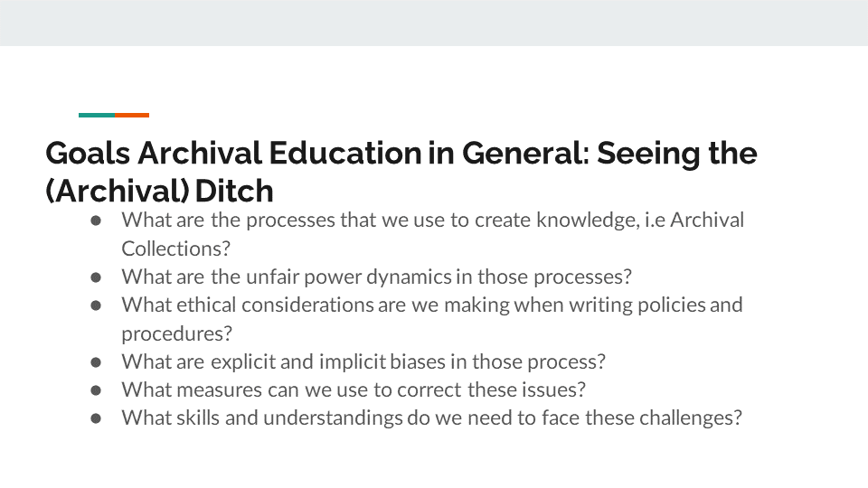
Task: Click the bullet dot beside "What skills"
Action: pyautogui.click(x=95, y=418)
